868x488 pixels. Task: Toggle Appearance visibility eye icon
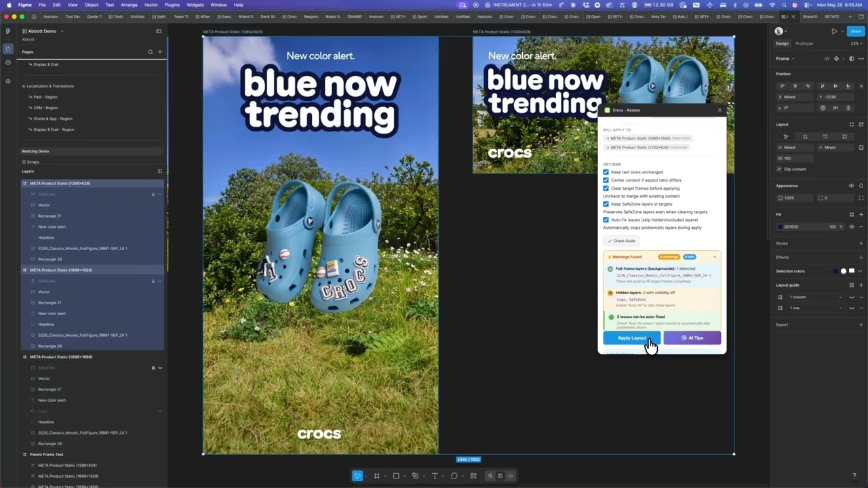pyautogui.click(x=852, y=186)
